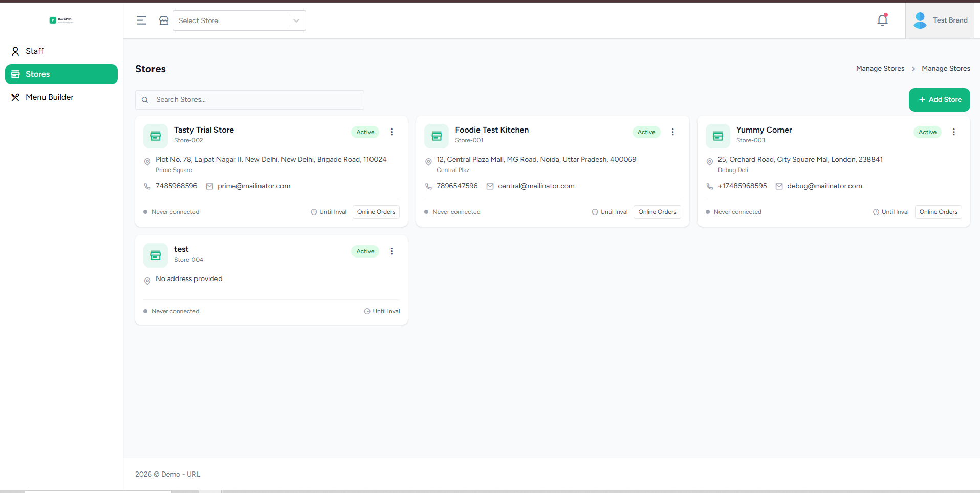Open Menu Builder from sidebar
The height and width of the screenshot is (493, 980).
click(50, 97)
